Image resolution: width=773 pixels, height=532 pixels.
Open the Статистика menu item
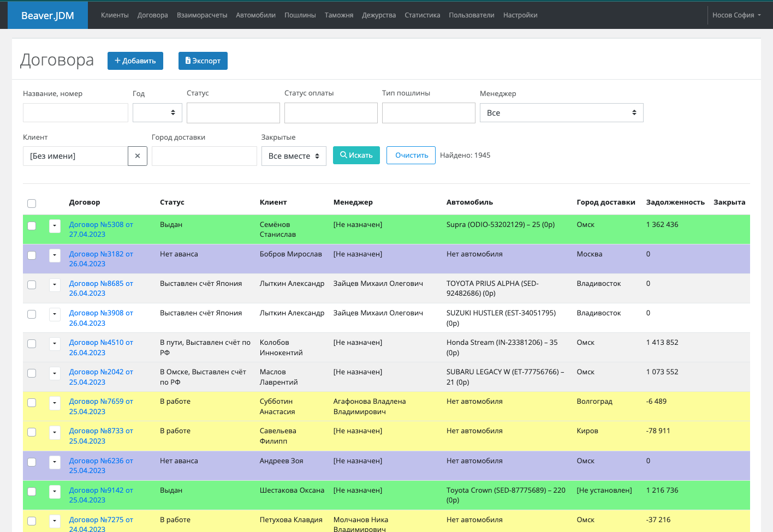coord(422,15)
